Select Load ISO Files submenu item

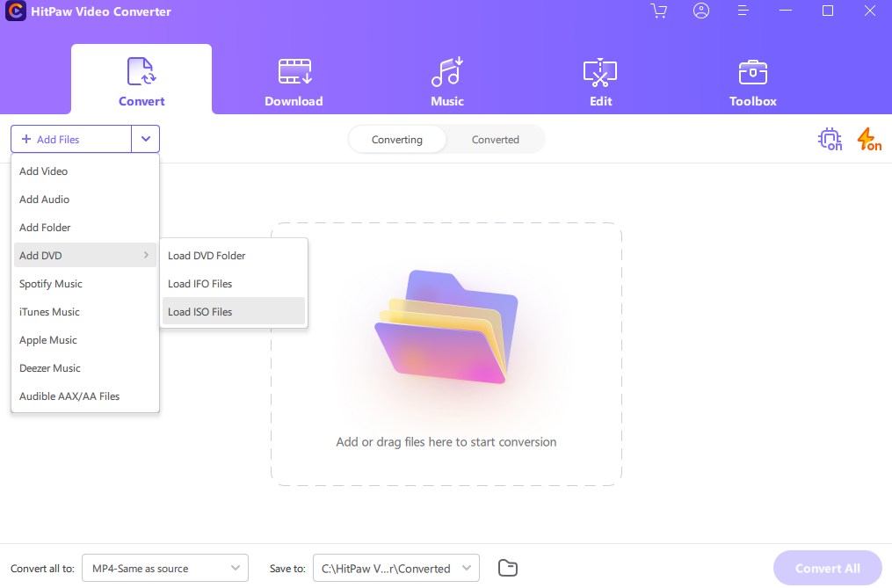click(234, 312)
